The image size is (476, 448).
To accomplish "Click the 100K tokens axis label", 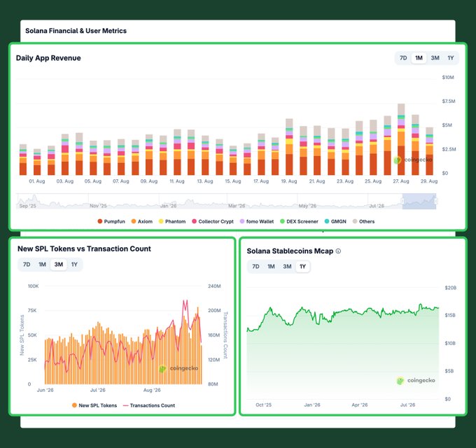I will [34, 286].
